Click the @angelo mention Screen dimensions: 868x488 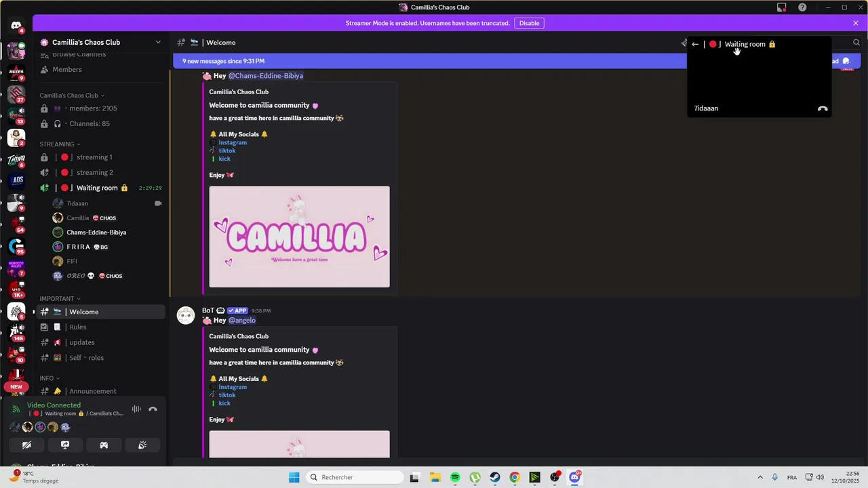[242, 321]
